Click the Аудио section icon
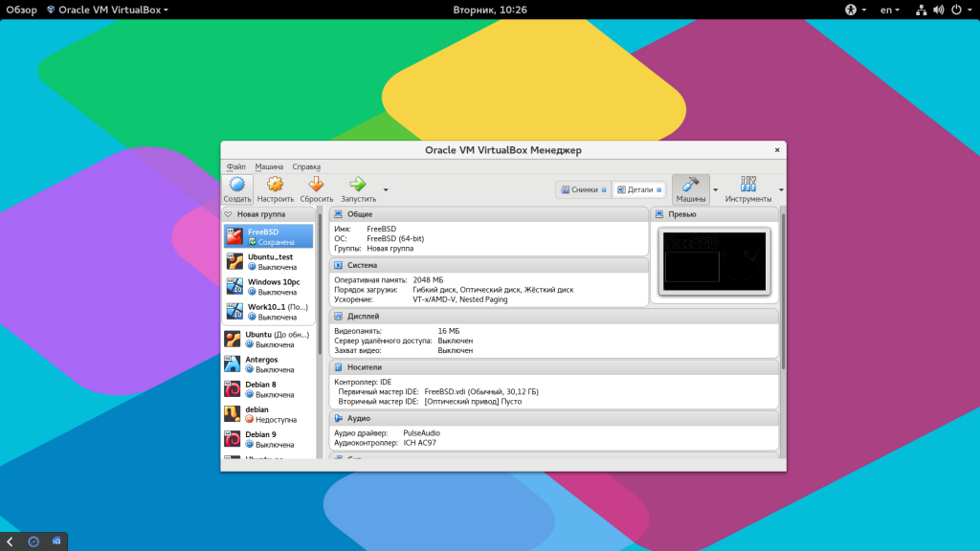 (x=340, y=418)
